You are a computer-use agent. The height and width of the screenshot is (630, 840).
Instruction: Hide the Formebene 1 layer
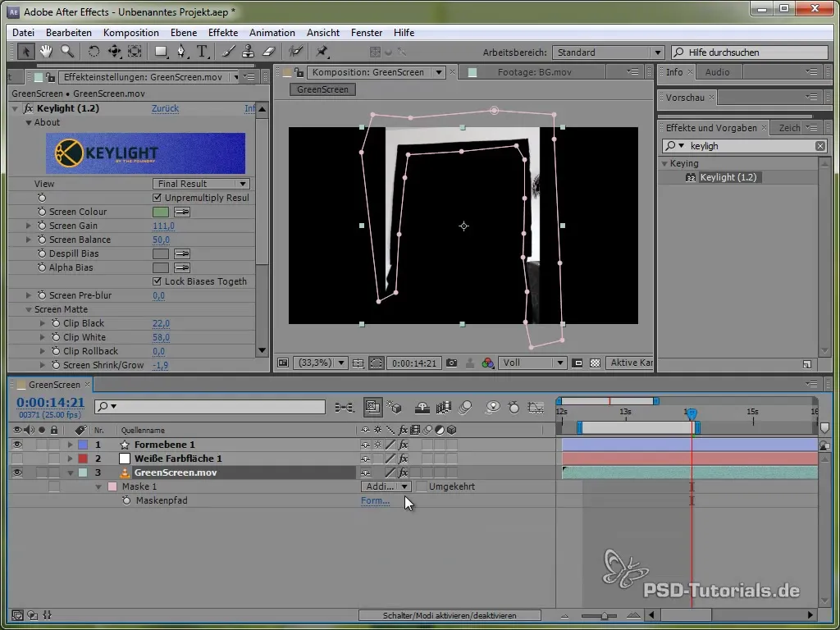point(17,445)
